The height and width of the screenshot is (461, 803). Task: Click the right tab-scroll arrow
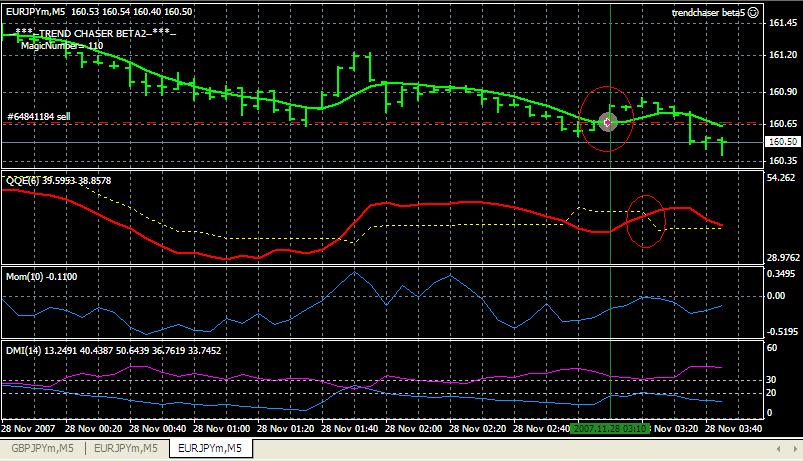click(x=793, y=449)
